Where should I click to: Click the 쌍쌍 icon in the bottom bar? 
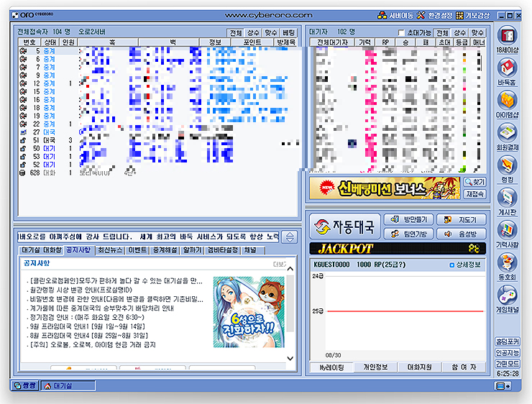point(25,386)
